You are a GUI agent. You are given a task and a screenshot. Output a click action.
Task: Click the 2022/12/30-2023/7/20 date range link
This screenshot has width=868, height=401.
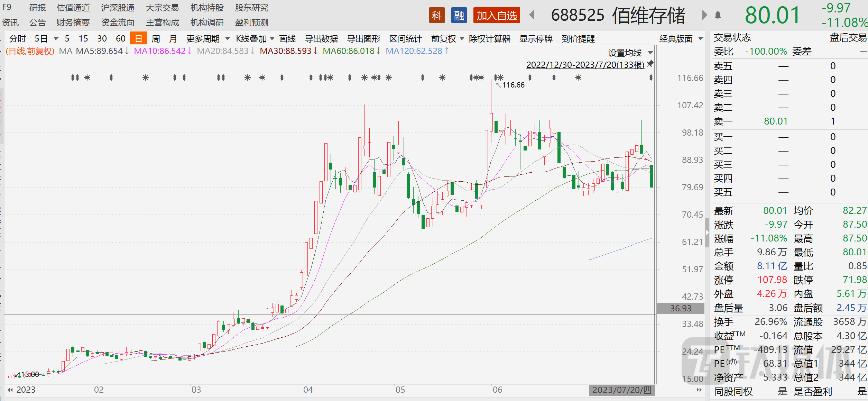point(585,65)
